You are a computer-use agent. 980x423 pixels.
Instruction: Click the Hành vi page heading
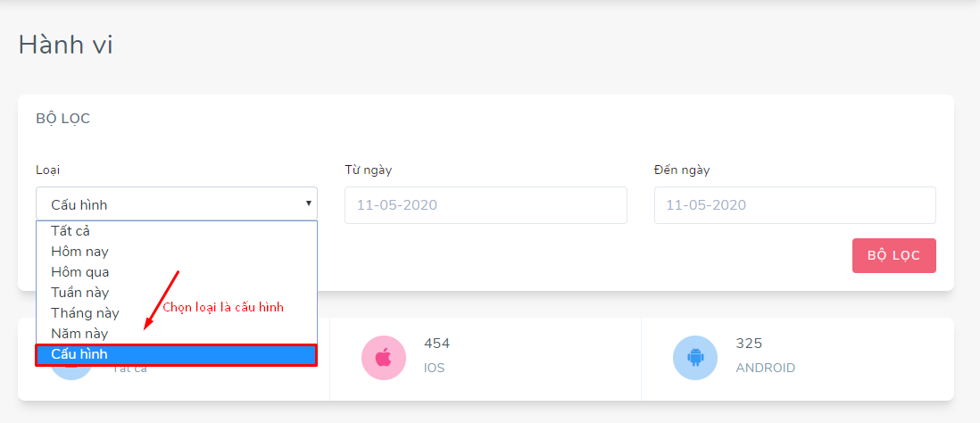coord(66,45)
